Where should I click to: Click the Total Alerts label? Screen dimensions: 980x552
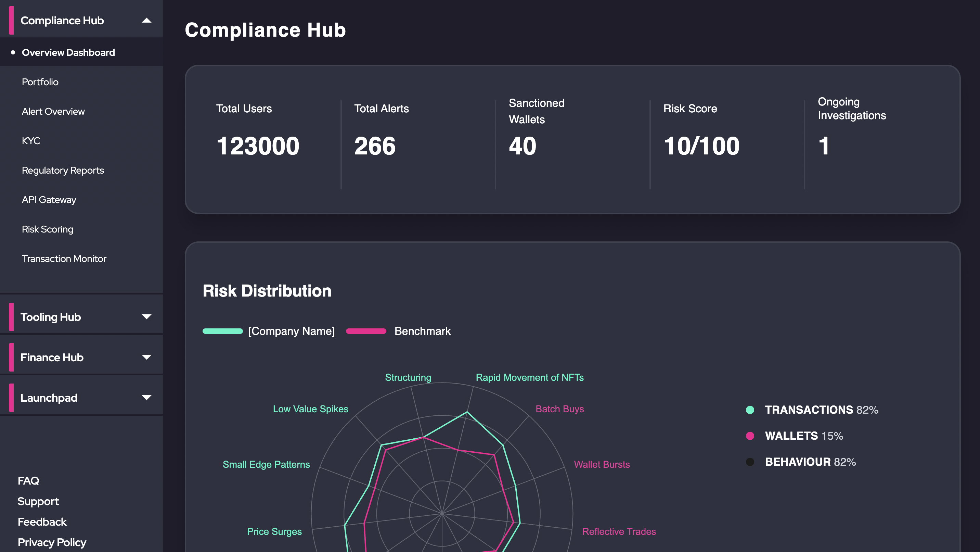(382, 109)
